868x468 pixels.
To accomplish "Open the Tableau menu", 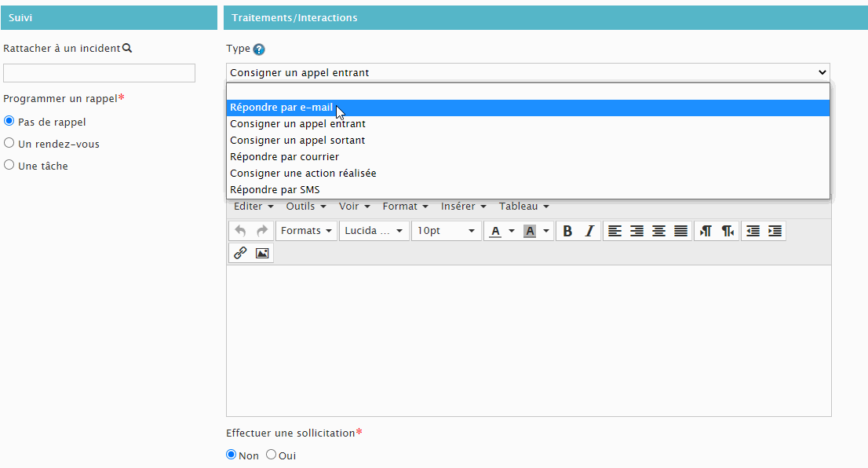I will click(x=523, y=207).
